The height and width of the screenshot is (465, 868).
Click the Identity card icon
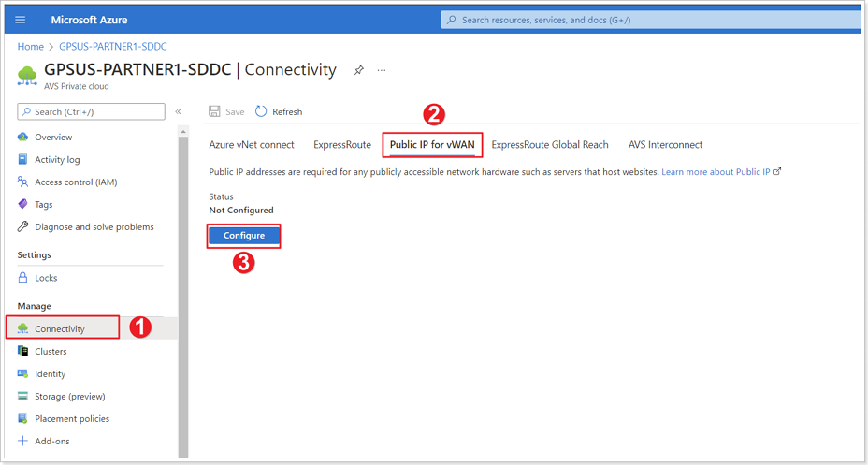pyautogui.click(x=22, y=373)
